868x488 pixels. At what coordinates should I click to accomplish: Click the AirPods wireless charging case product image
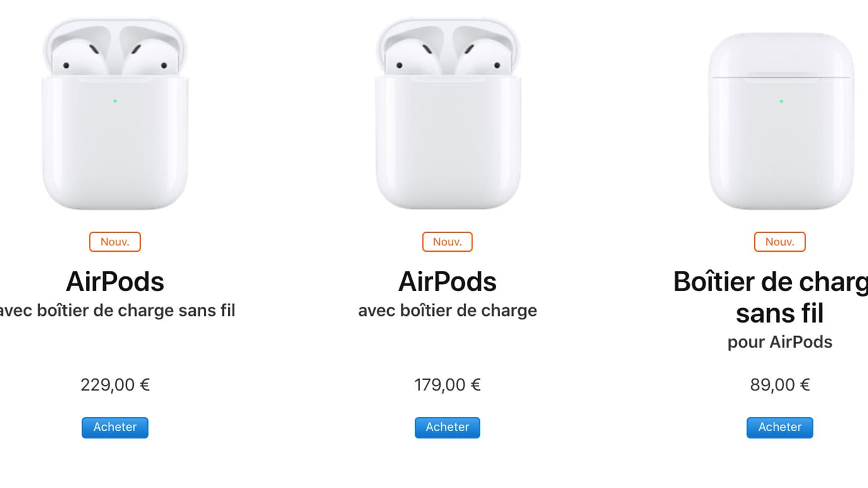pyautogui.click(x=115, y=116)
